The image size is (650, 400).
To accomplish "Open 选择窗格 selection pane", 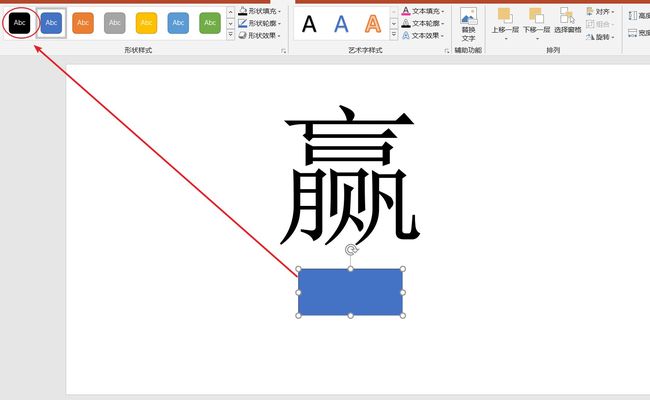I will point(568,21).
